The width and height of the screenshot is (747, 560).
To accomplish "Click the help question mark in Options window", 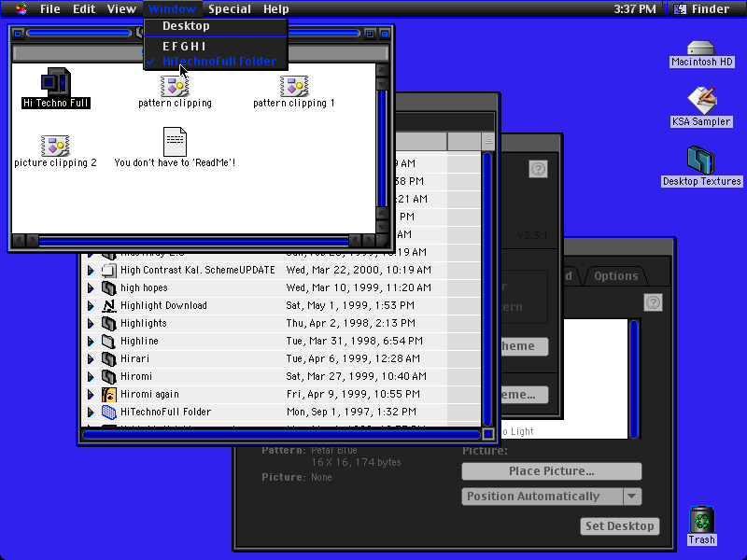I will pos(653,302).
